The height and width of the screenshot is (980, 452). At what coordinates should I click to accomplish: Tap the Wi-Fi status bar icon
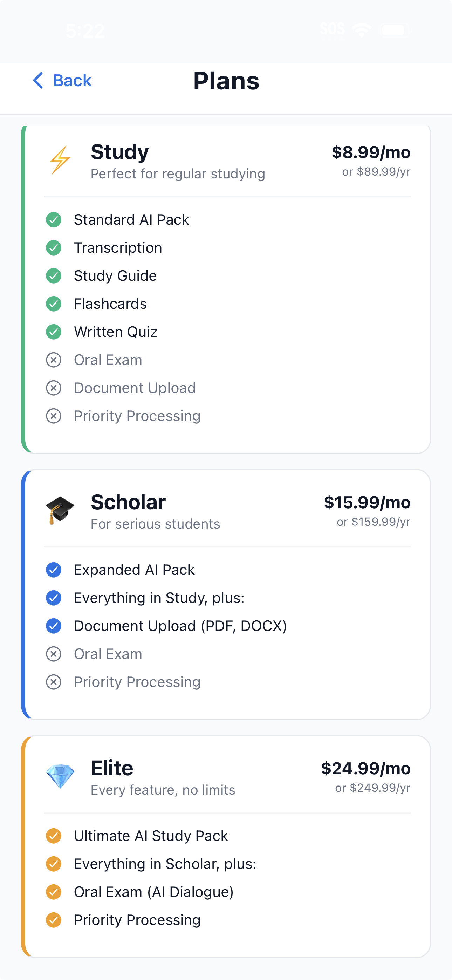coord(362,30)
